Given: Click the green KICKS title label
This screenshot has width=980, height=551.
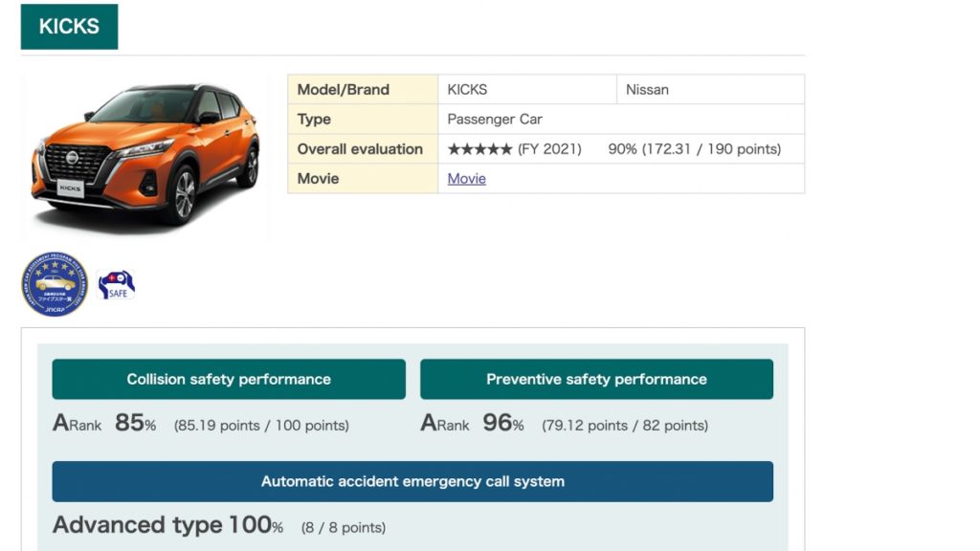Looking at the screenshot, I should 69,27.
